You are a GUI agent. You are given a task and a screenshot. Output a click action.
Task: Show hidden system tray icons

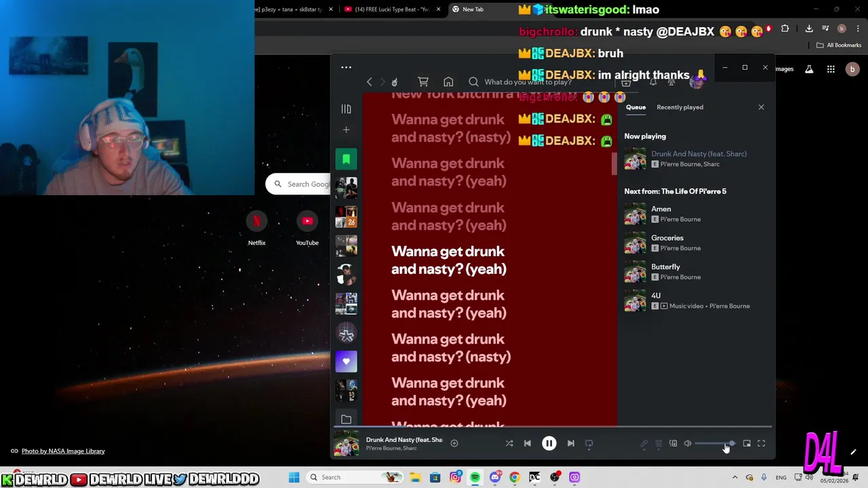pos(734,477)
